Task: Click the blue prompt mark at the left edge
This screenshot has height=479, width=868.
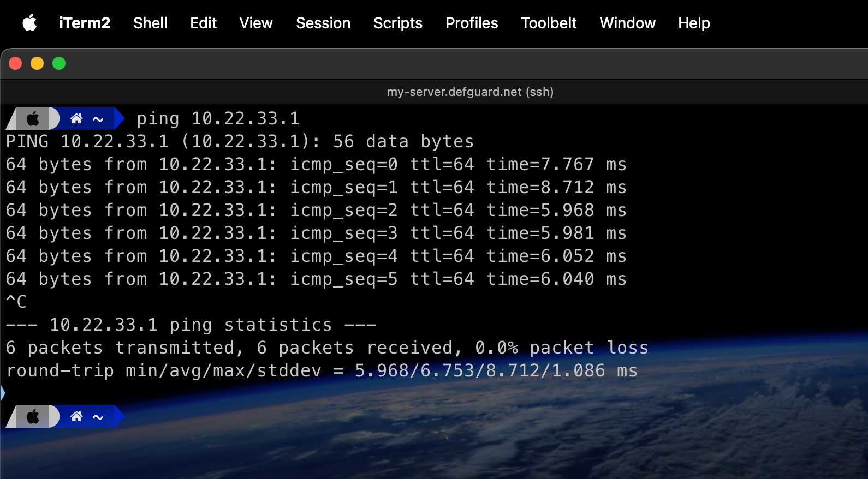Action: pos(3,392)
